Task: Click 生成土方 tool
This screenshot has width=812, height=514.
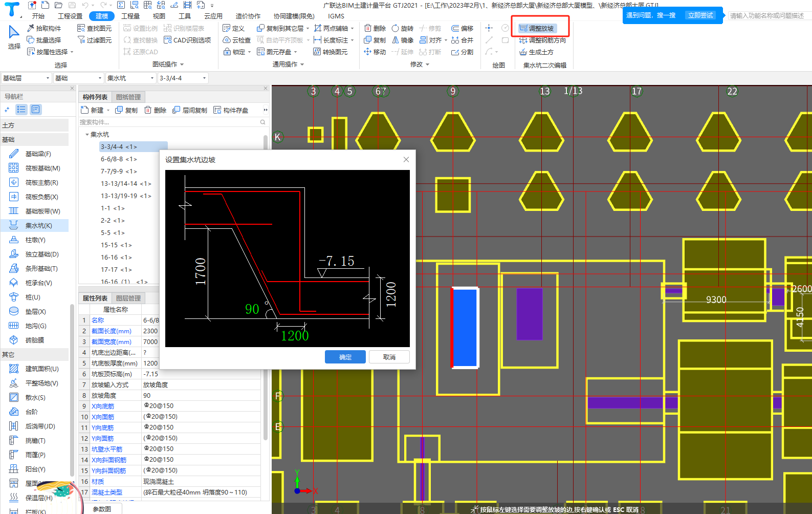Action: pyautogui.click(x=536, y=52)
